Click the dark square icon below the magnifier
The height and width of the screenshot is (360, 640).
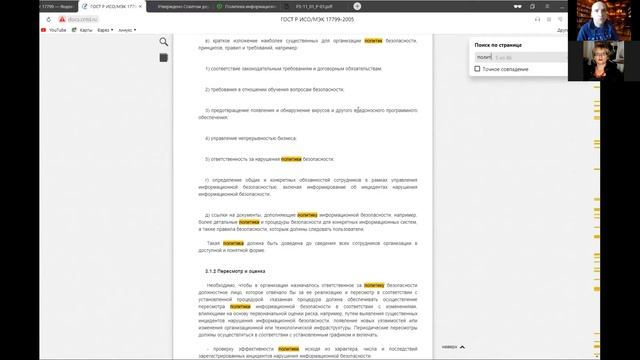(x=164, y=58)
